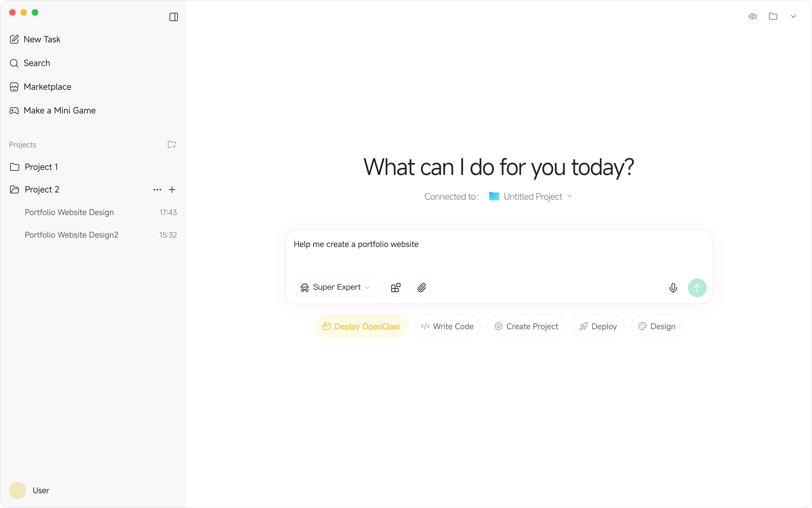Image resolution: width=812 pixels, height=508 pixels.
Task: Expand the chevron menu top right
Action: [x=793, y=16]
